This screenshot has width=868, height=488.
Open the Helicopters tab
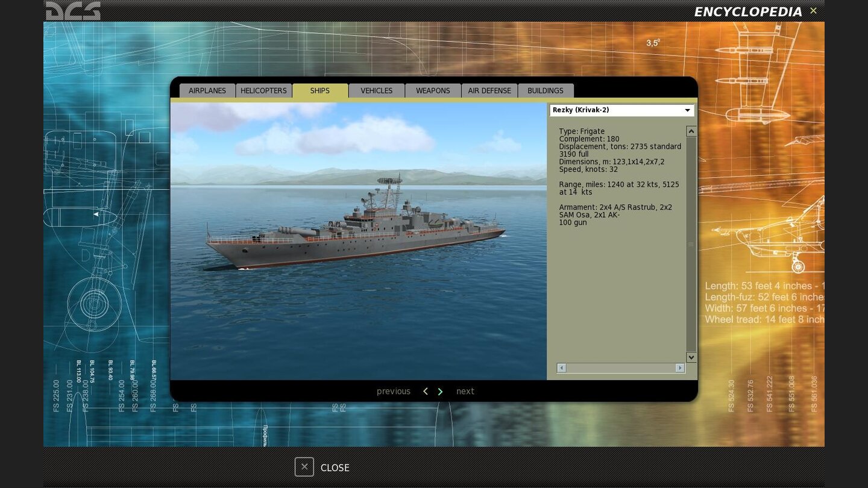pos(263,90)
